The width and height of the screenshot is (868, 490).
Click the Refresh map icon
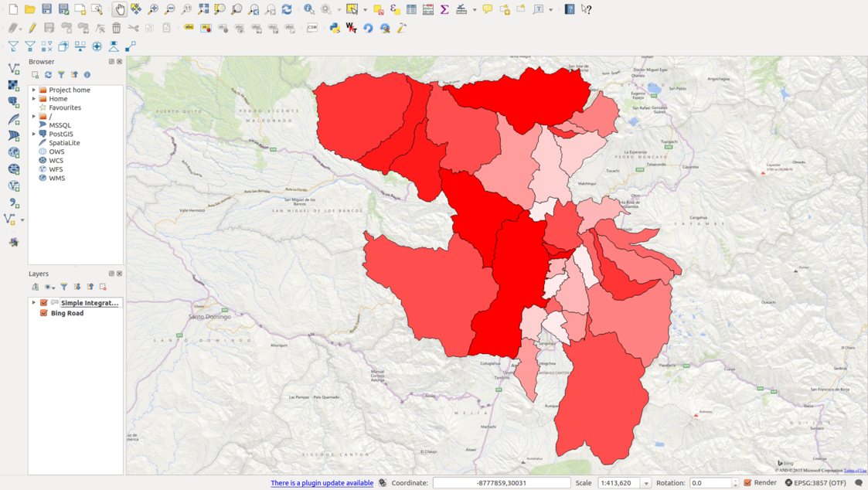(x=287, y=9)
